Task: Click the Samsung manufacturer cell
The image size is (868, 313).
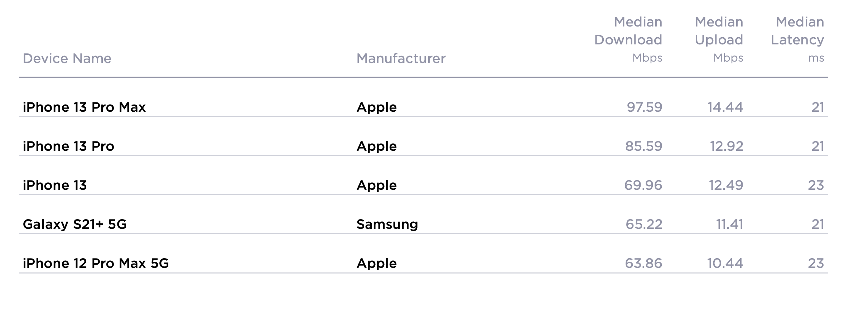Action: click(387, 224)
